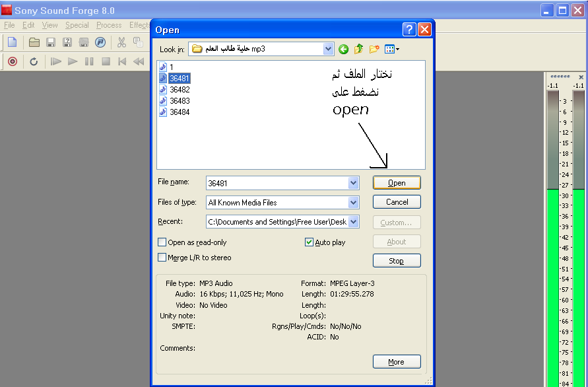588x387 pixels.
Task: Open the File menu
Action: (9, 25)
